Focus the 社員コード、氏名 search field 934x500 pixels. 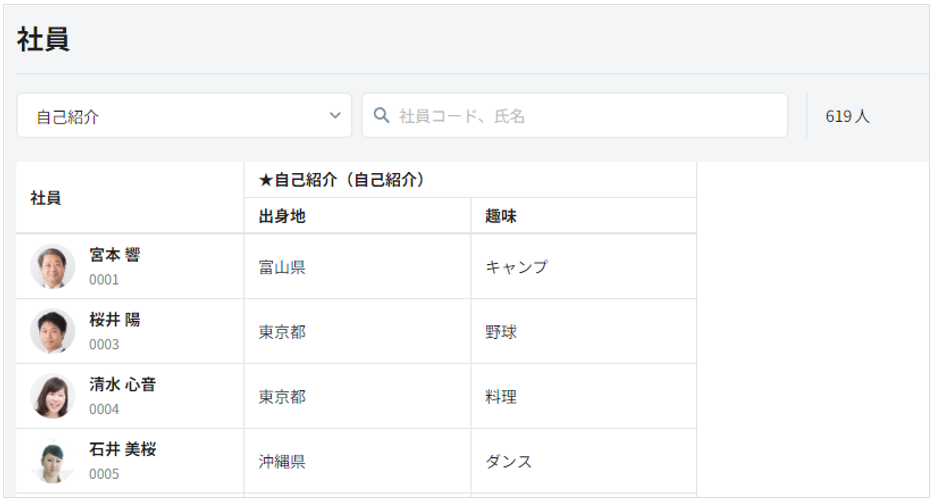click(x=585, y=116)
